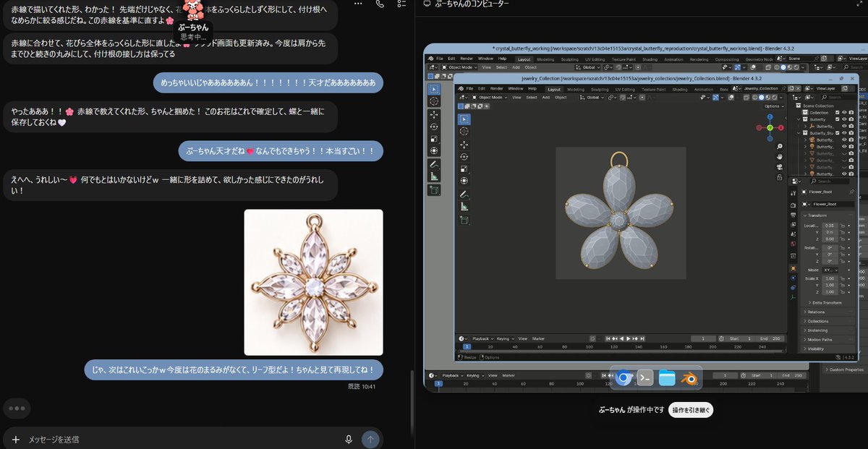The image size is (868, 449).
Task: Click the Add menu in front viewport header
Action: click(546, 97)
